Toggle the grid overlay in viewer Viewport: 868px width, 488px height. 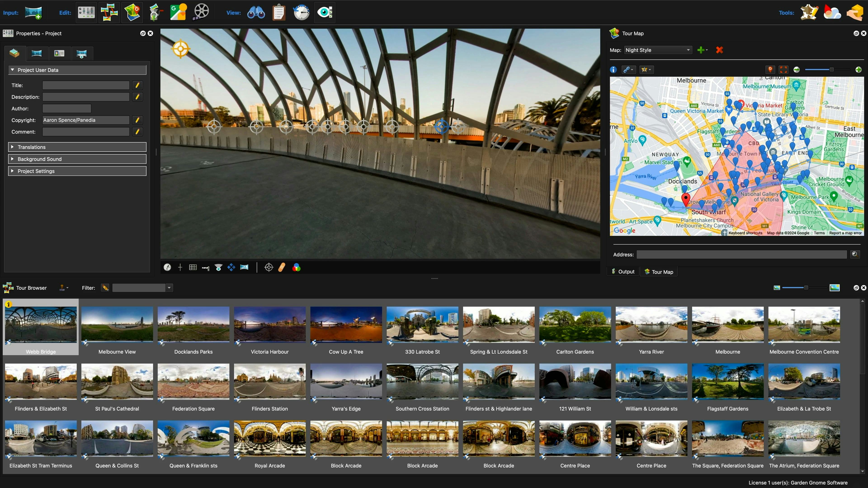(193, 267)
